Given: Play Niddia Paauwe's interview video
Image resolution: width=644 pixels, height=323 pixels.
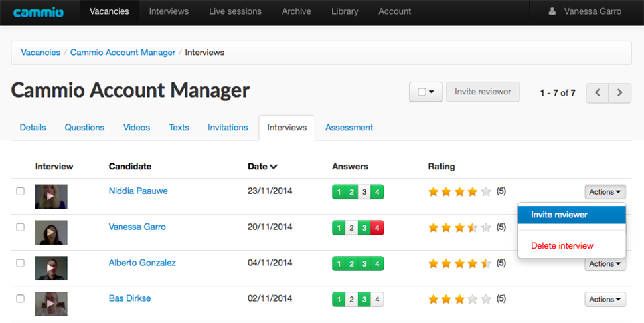Looking at the screenshot, I should (x=51, y=196).
